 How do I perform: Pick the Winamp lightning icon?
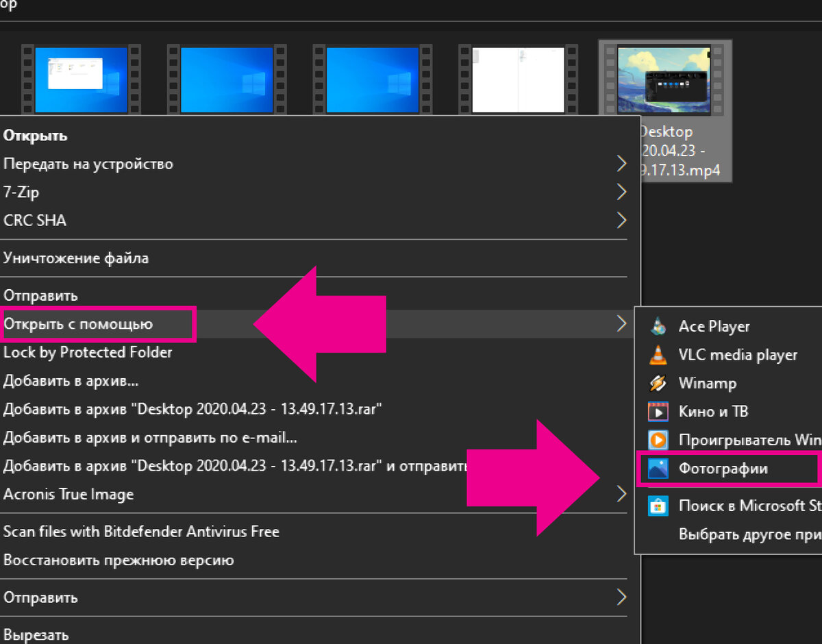pyautogui.click(x=658, y=383)
